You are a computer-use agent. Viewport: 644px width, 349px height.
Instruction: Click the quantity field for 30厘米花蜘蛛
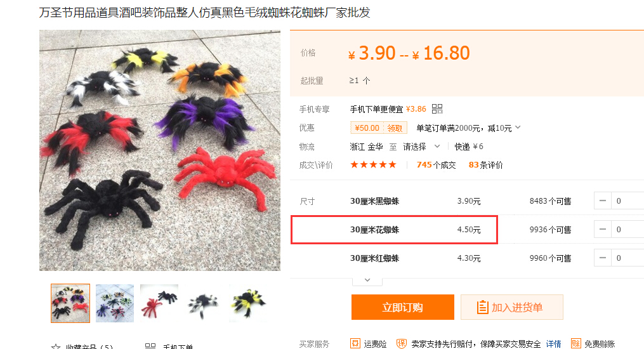pyautogui.click(x=628, y=230)
